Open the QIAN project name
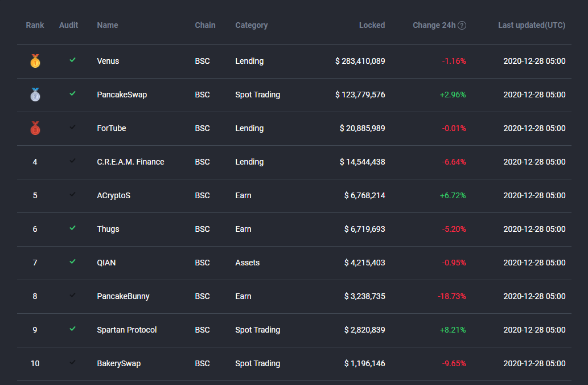 (106, 263)
